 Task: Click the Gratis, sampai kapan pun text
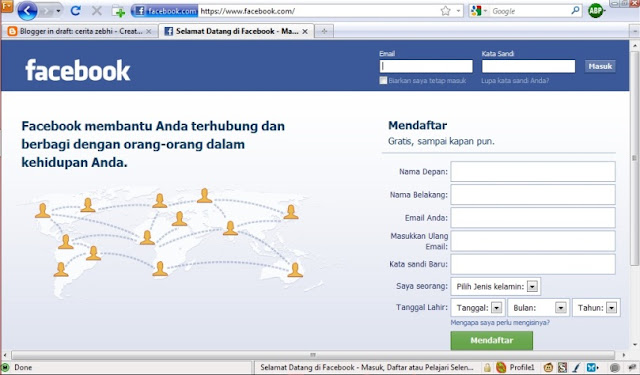441,141
